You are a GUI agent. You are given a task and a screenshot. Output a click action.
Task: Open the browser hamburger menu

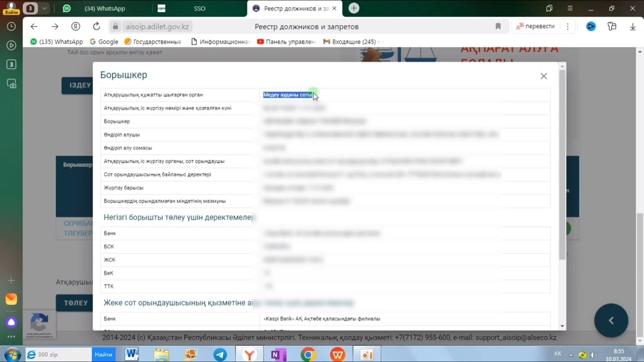[570, 9]
